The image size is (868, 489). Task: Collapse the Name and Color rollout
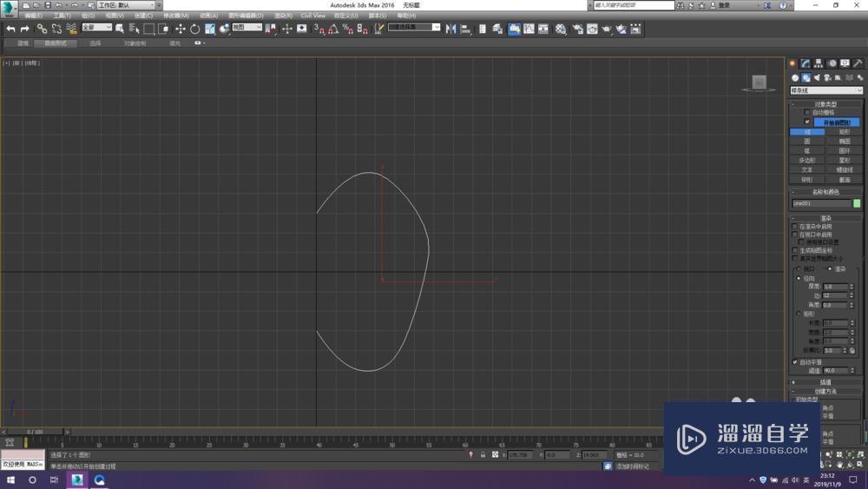pos(825,192)
